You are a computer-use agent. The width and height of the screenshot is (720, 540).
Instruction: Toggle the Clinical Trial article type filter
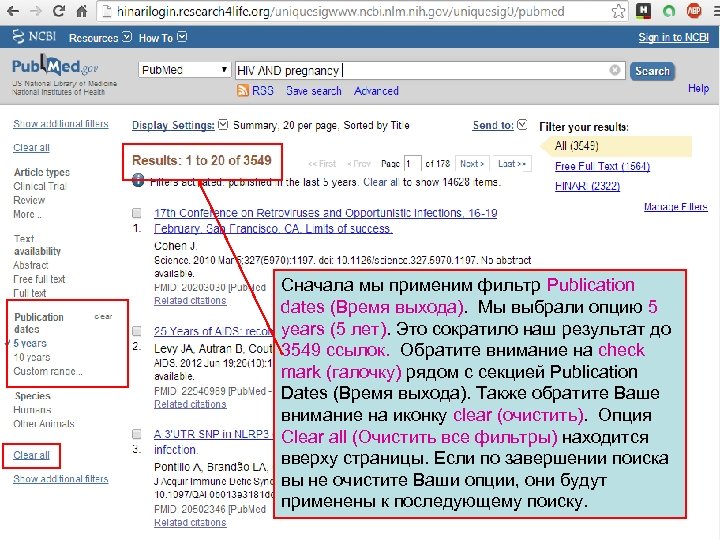point(40,186)
